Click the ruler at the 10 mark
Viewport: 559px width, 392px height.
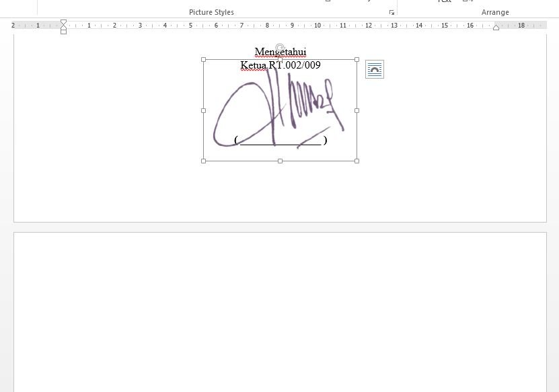(x=318, y=26)
